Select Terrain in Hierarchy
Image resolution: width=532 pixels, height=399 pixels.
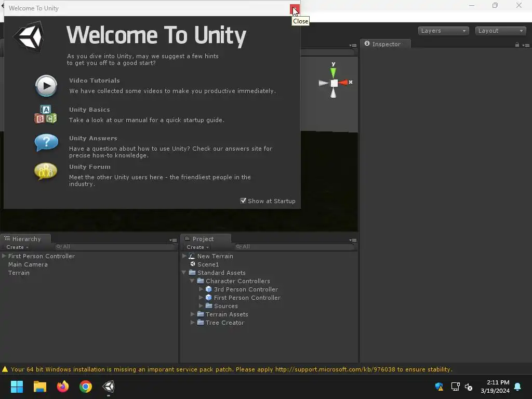[x=19, y=273]
